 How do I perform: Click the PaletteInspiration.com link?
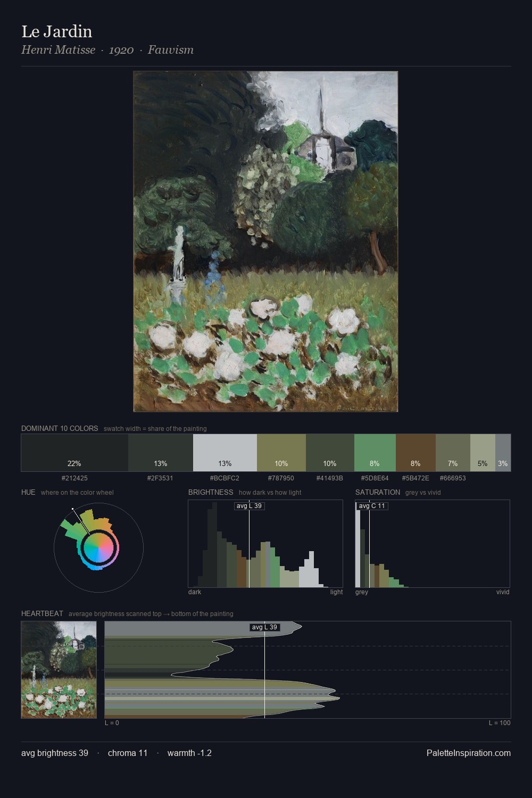[x=469, y=753]
